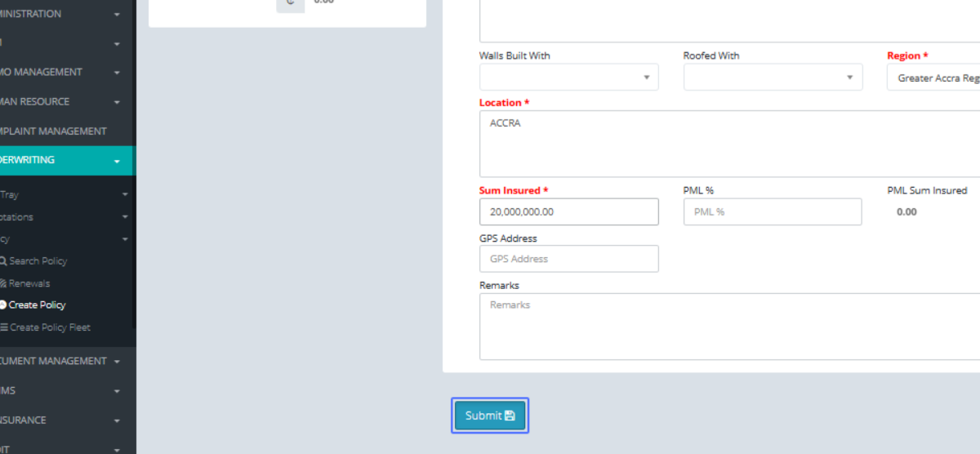Click the magnifier icon beside Search Policy
The height and width of the screenshot is (454, 980).
3,261
